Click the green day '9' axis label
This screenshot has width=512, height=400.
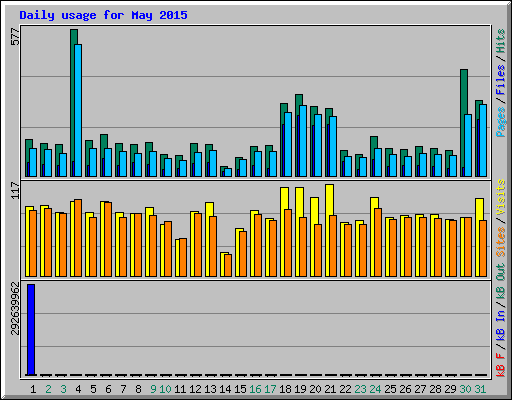pos(153,389)
